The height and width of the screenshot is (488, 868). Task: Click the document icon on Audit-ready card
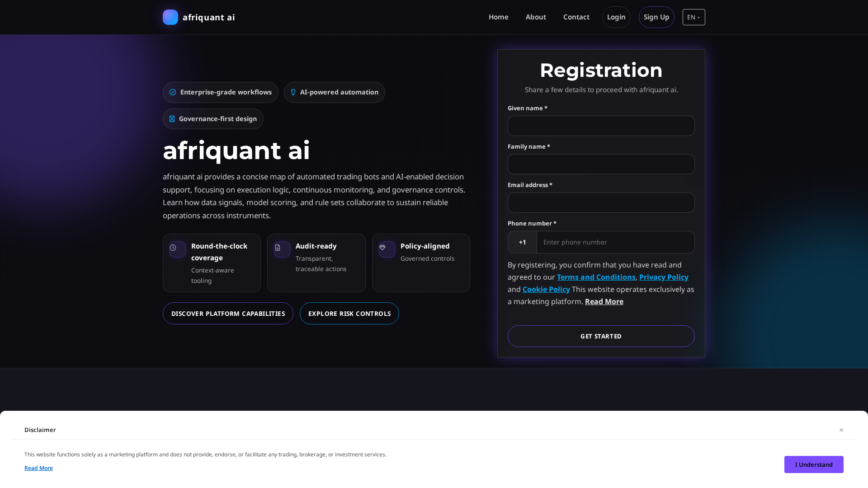tap(278, 248)
